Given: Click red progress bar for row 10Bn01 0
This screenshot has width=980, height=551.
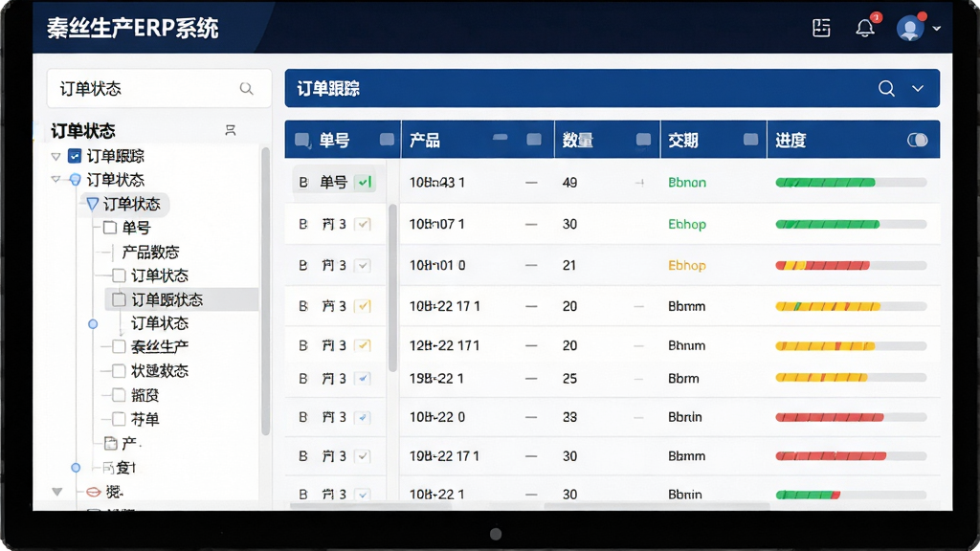Looking at the screenshot, I should coord(851,266).
